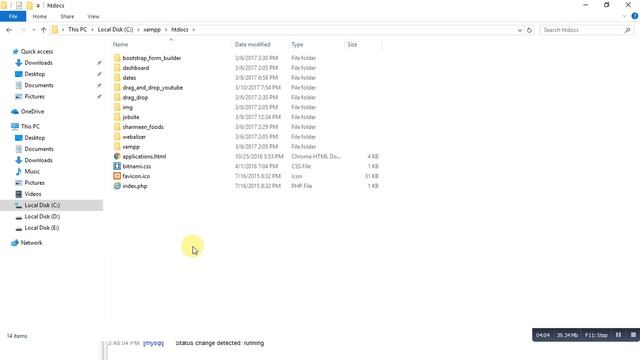640x360 pixels.
Task: Open Explorer help question mark icon
Action: (x=635, y=16)
